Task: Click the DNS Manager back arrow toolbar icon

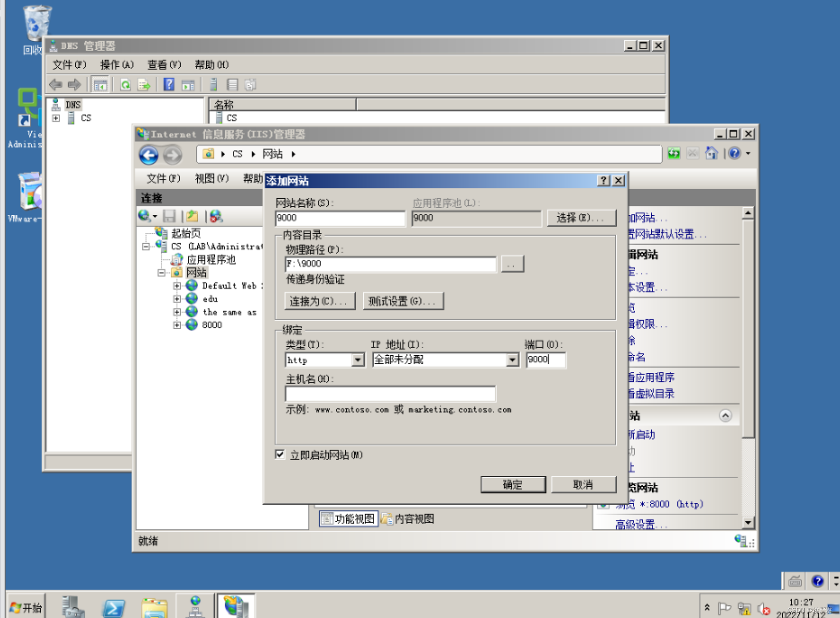Action: [x=56, y=84]
